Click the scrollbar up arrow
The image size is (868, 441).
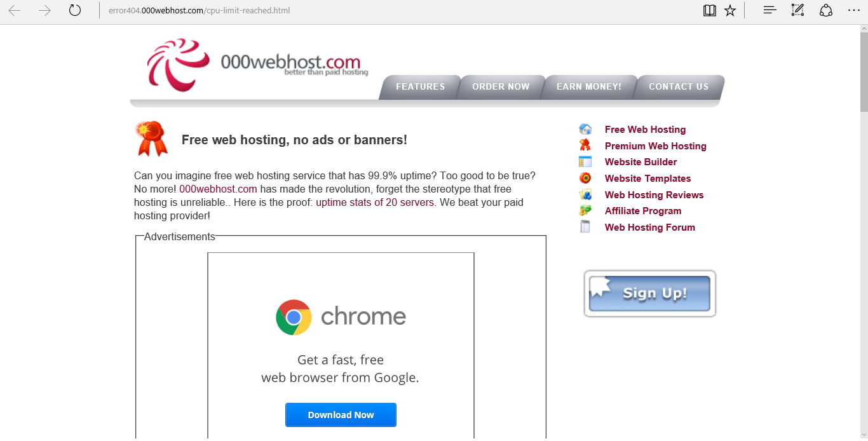point(864,30)
